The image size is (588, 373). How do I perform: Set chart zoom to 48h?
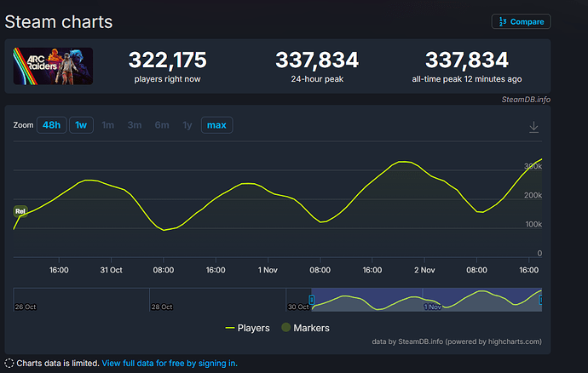tap(51, 125)
